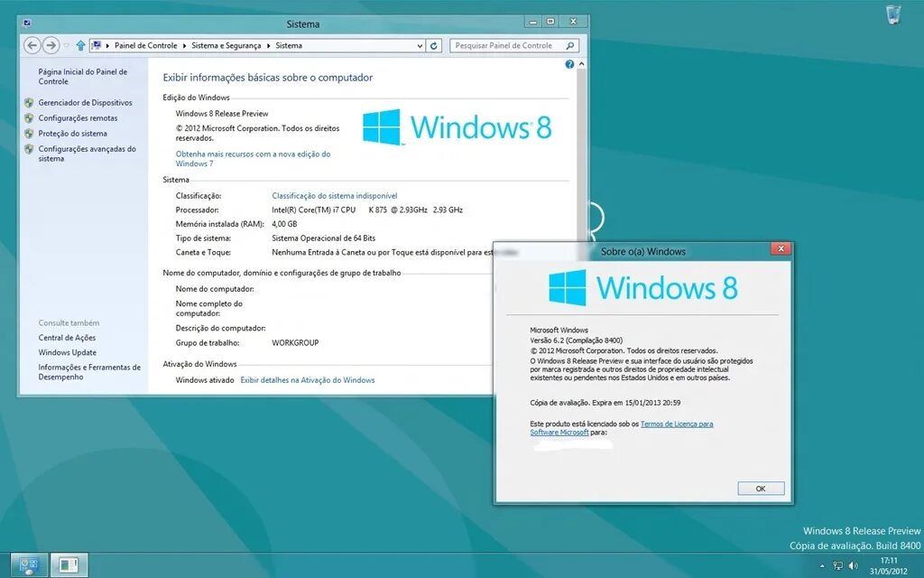The width and height of the screenshot is (924, 578).
Task: Close the Sobre o(a) Windows dialog
Action: click(x=781, y=249)
